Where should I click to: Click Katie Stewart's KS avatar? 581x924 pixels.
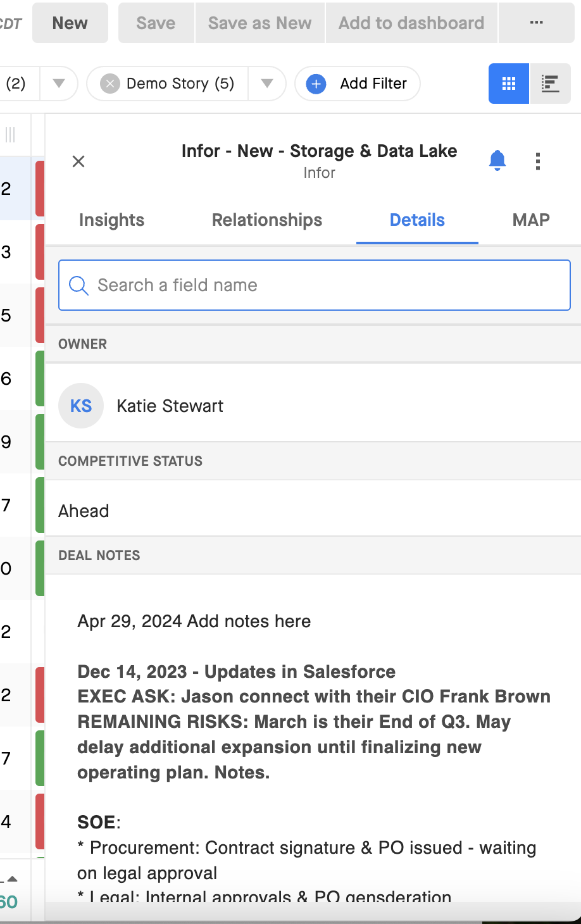tap(80, 406)
